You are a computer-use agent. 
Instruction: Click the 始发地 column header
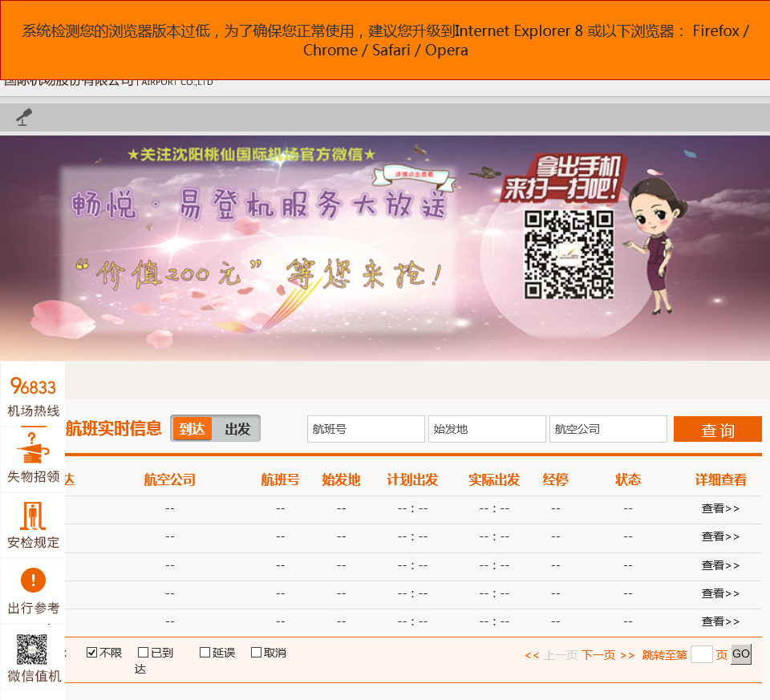[341, 479]
